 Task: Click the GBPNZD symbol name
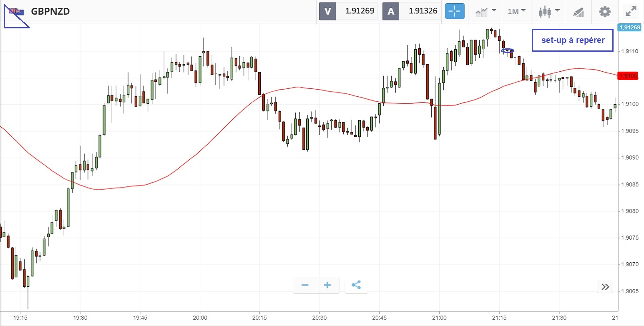coord(50,11)
